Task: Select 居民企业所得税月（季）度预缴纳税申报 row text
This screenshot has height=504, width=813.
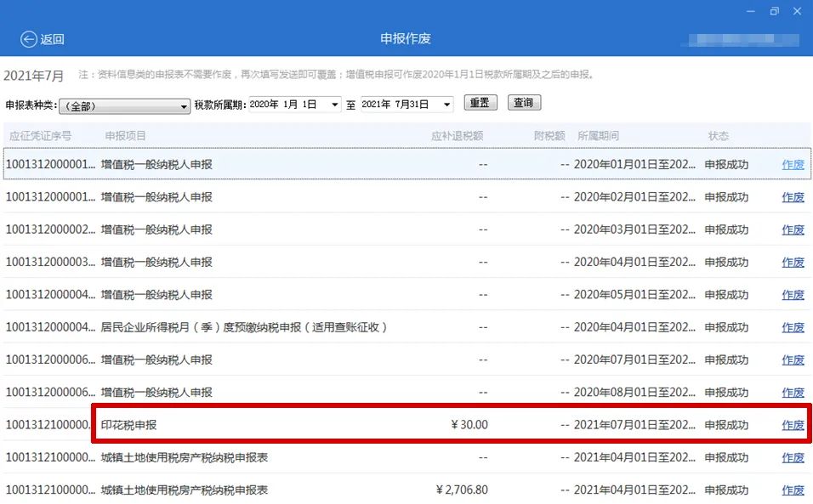Action: tap(244, 327)
